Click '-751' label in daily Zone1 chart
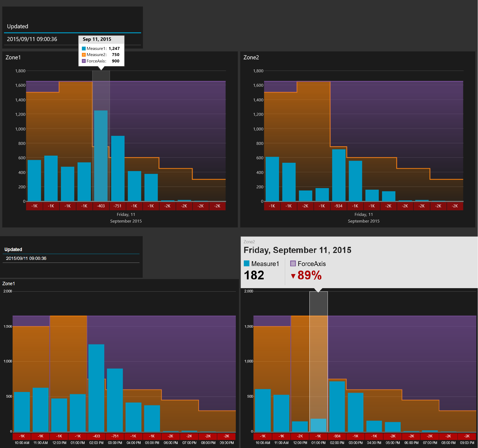478x448 pixels. pyautogui.click(x=117, y=206)
